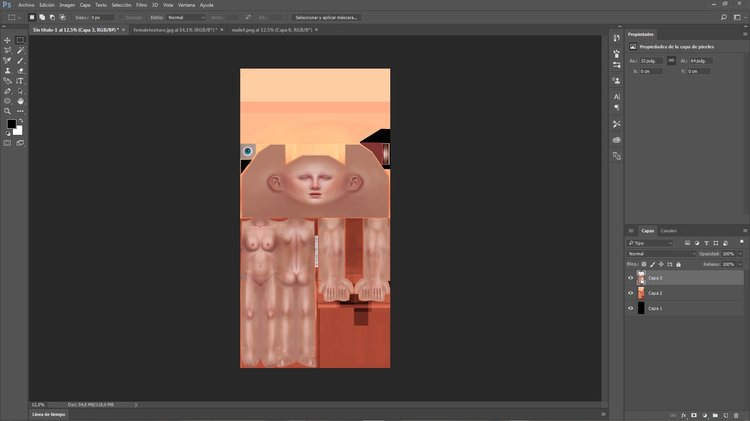Select the Eraser tool
Screen dimensions: 750x421
pyautogui.click(x=20, y=70)
